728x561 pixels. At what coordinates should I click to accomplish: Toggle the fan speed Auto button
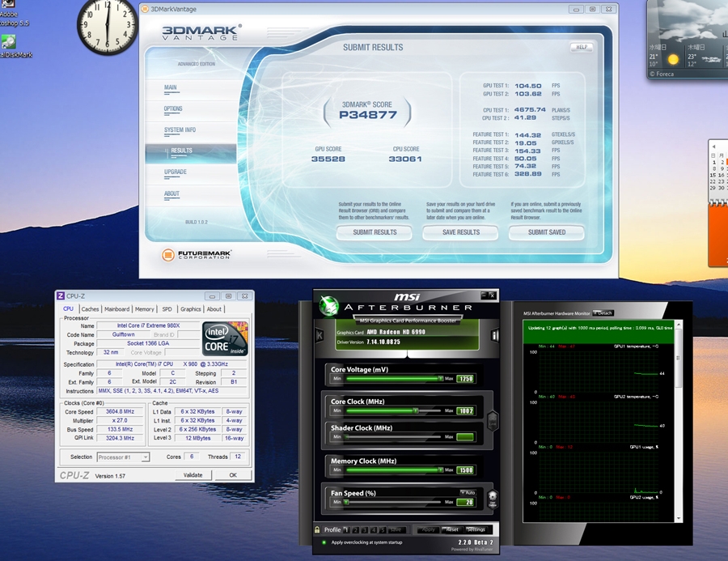tap(468, 492)
